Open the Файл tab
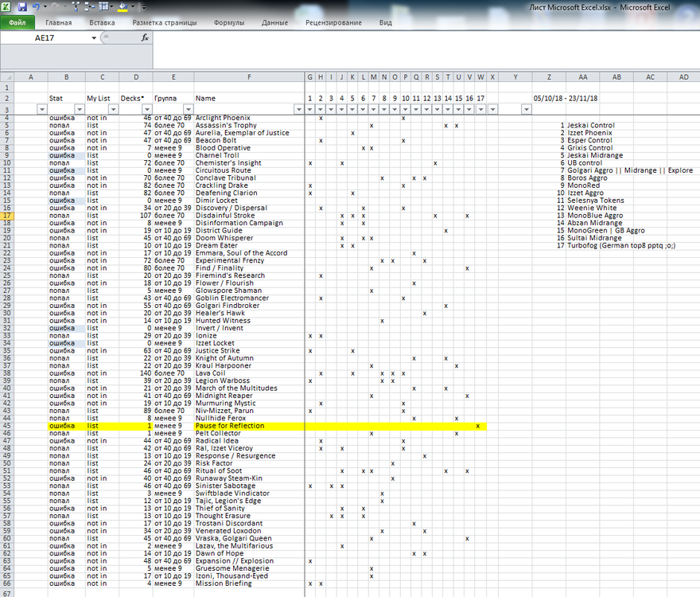 click(17, 23)
